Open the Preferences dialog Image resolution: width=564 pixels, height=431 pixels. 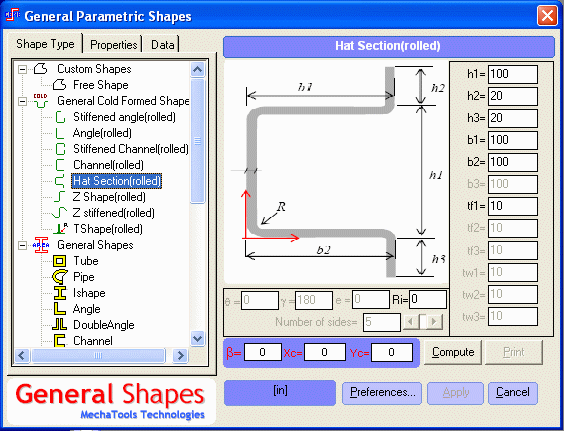click(x=382, y=393)
